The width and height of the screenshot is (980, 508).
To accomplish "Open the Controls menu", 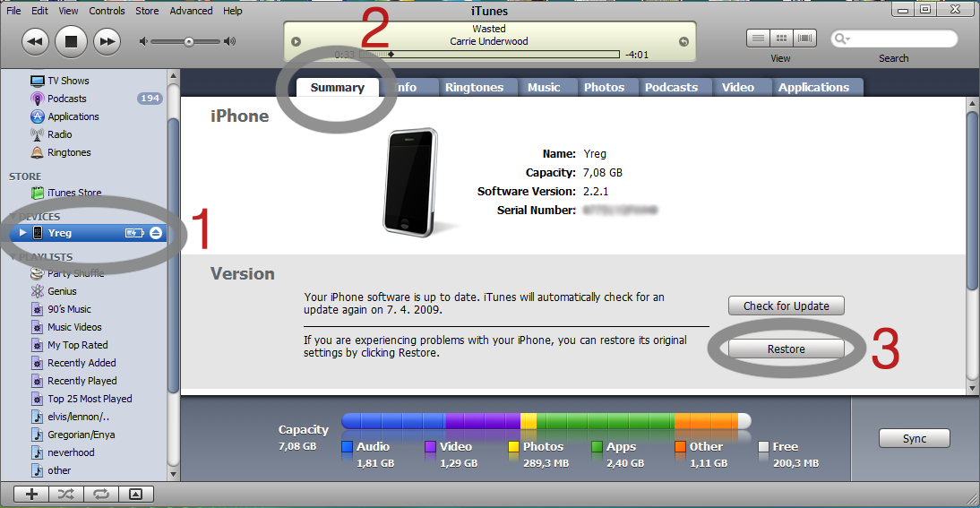I will [x=107, y=11].
